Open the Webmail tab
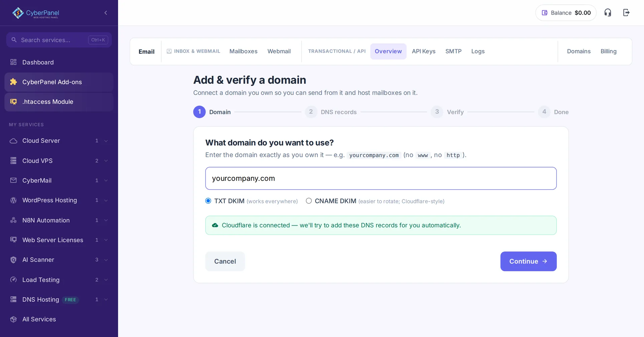The width and height of the screenshot is (644, 337). pyautogui.click(x=279, y=51)
